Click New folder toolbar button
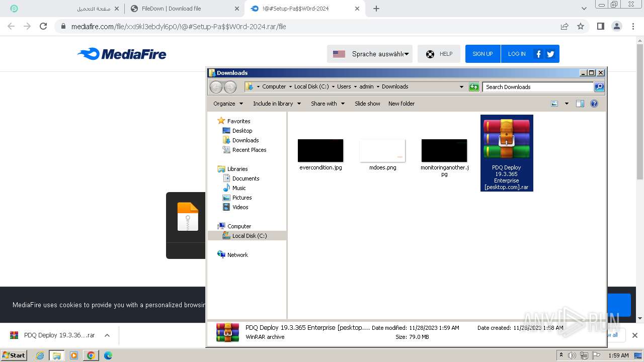The image size is (644, 362). (401, 104)
